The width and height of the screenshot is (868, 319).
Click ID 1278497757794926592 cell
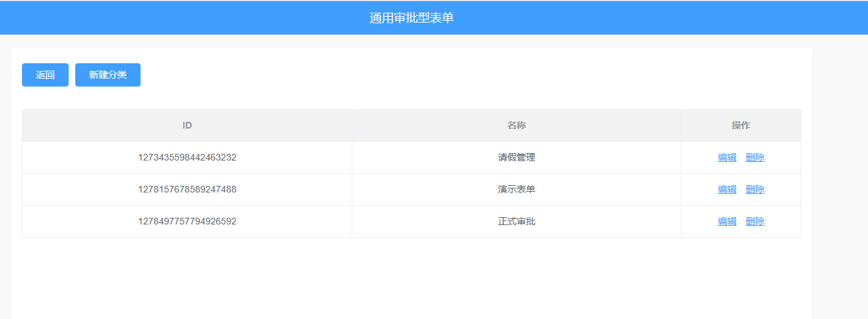tap(187, 222)
